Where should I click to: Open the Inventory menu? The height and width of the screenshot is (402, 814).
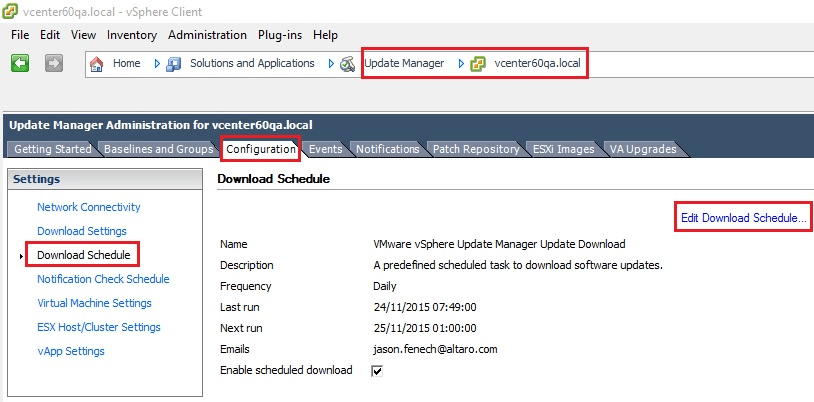point(132,35)
